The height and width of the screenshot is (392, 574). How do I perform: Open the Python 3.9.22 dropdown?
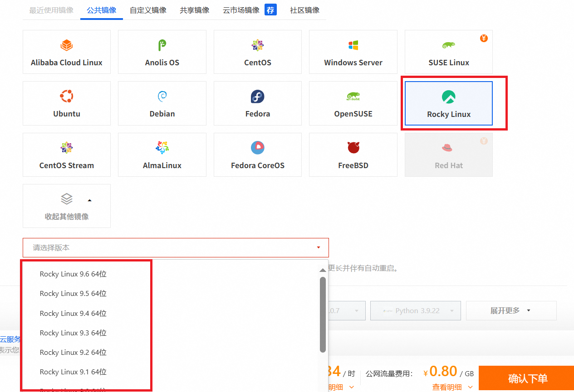click(416, 310)
